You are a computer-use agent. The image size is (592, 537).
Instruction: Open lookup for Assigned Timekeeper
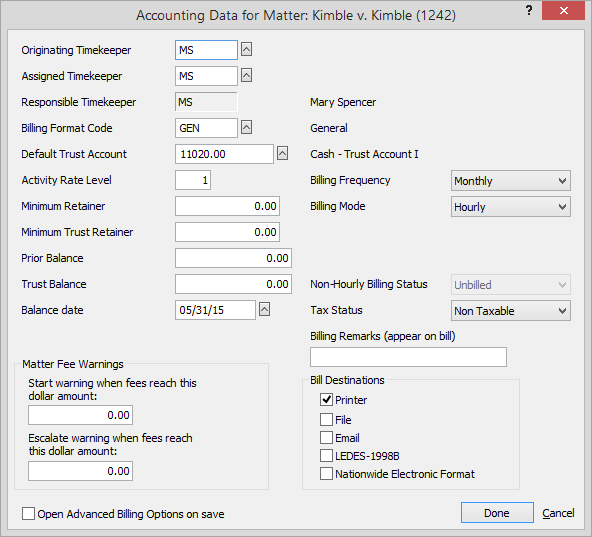click(247, 76)
